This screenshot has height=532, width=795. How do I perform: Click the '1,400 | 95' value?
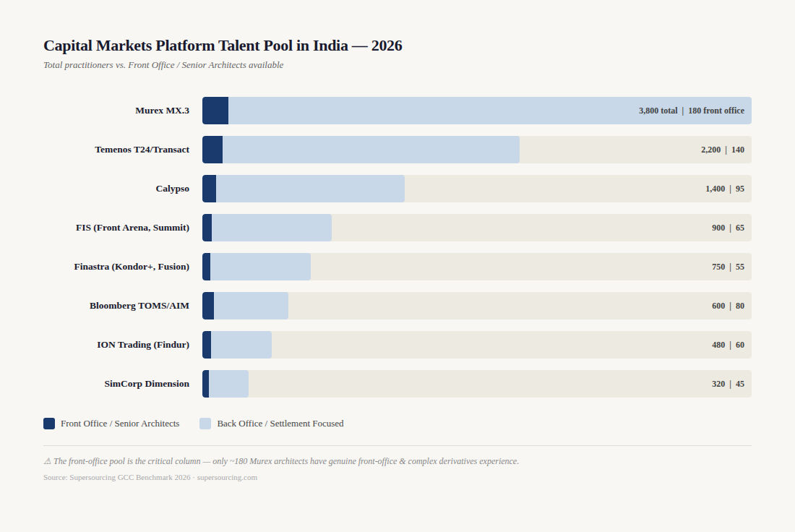(725, 189)
